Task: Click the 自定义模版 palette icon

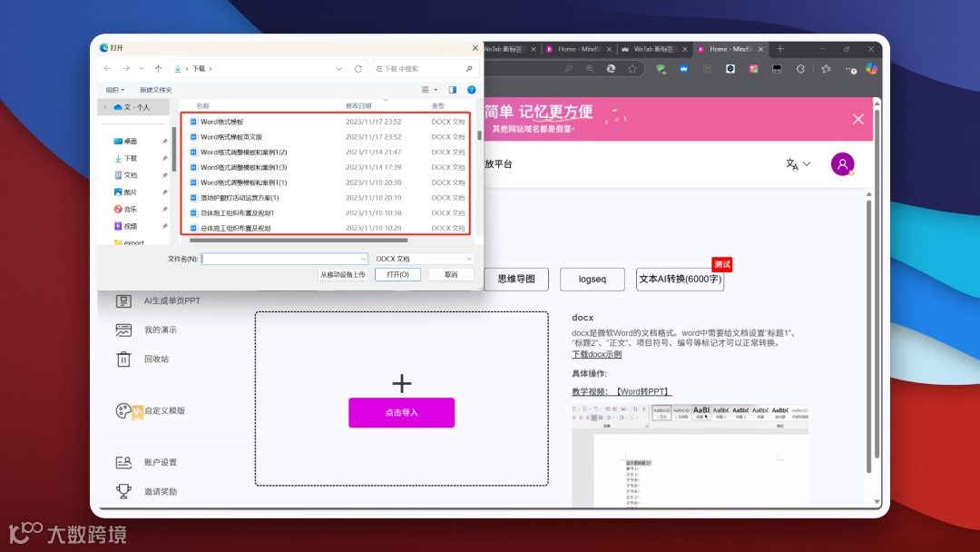Action: (x=123, y=410)
